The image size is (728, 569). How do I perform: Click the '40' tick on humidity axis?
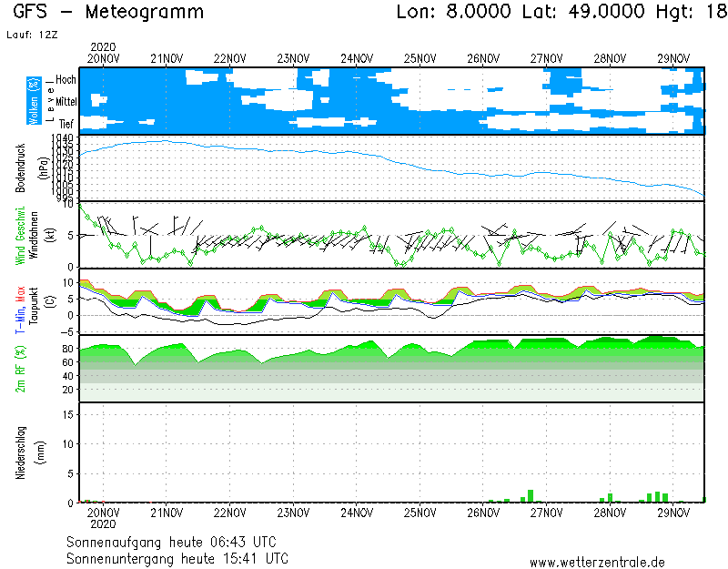coord(67,376)
